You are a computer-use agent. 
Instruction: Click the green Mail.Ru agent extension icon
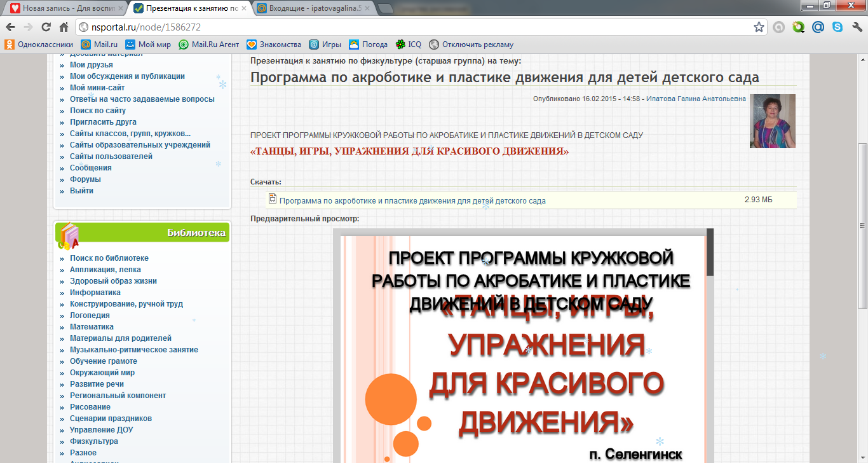tap(799, 27)
